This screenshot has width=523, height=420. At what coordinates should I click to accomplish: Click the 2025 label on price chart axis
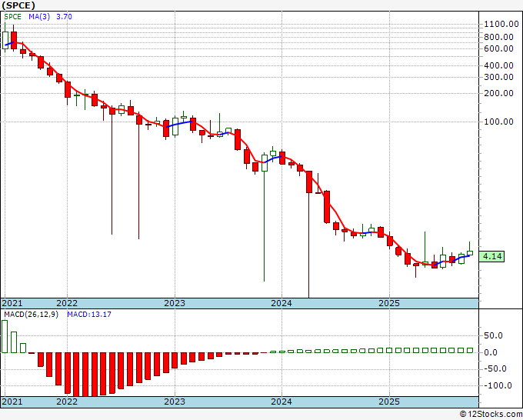(x=389, y=303)
